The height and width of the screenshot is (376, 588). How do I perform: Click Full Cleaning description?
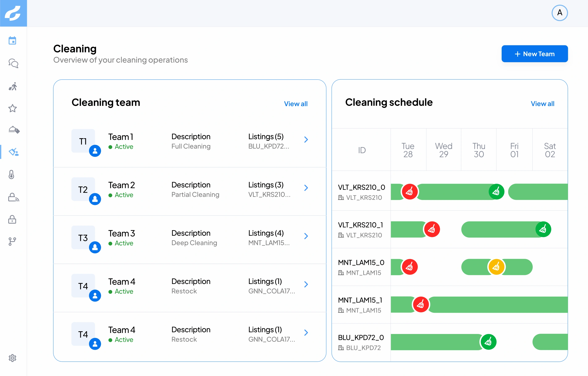191,146
